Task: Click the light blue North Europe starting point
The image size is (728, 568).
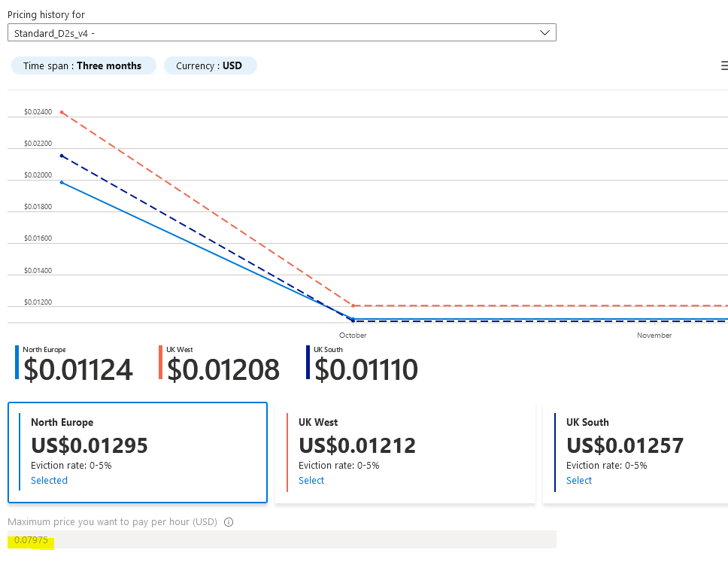Action: 62,182
